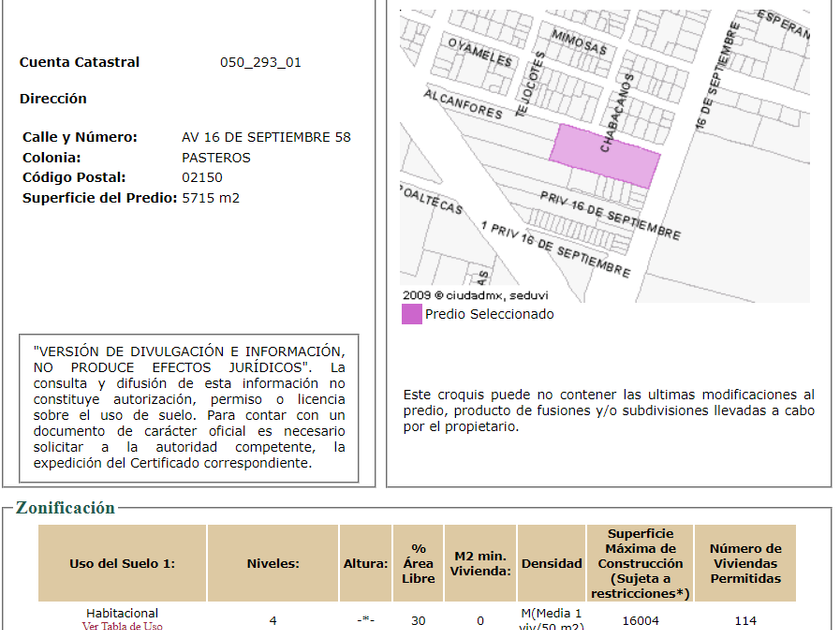Click the OYAMELES street label on map
This screenshot has height=630, width=840.
click(480, 52)
